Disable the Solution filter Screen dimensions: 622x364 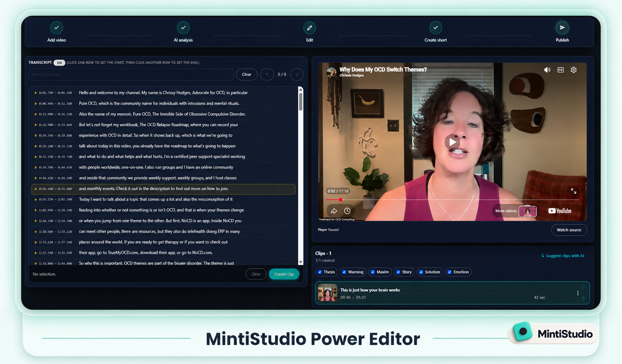(421, 272)
